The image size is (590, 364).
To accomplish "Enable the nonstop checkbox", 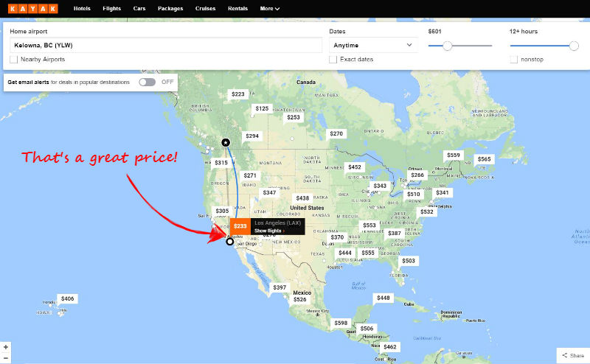I will pos(513,60).
